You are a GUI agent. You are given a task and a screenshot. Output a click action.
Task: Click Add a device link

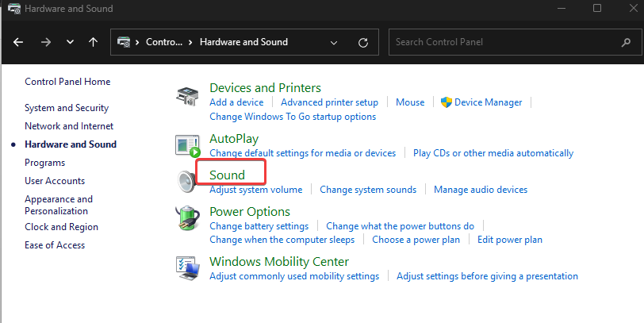coord(236,102)
